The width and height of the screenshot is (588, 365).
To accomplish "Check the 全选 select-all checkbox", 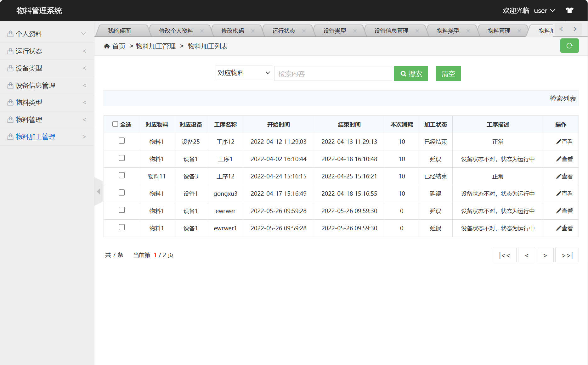I will (x=115, y=124).
